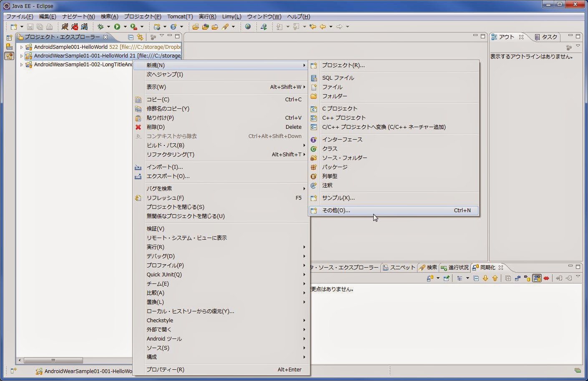The image size is (588, 381).
Task: Open the ウィンドウ(W) menu
Action: tap(264, 17)
